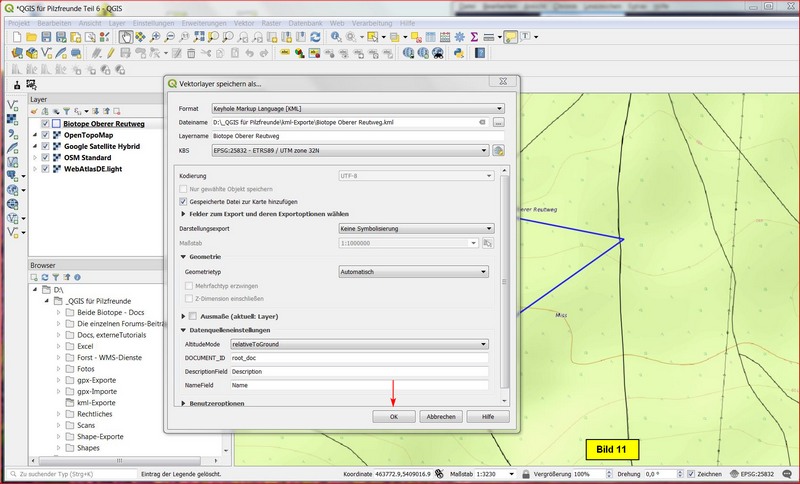
Task: Select the Identify Features tool
Action: point(336,37)
